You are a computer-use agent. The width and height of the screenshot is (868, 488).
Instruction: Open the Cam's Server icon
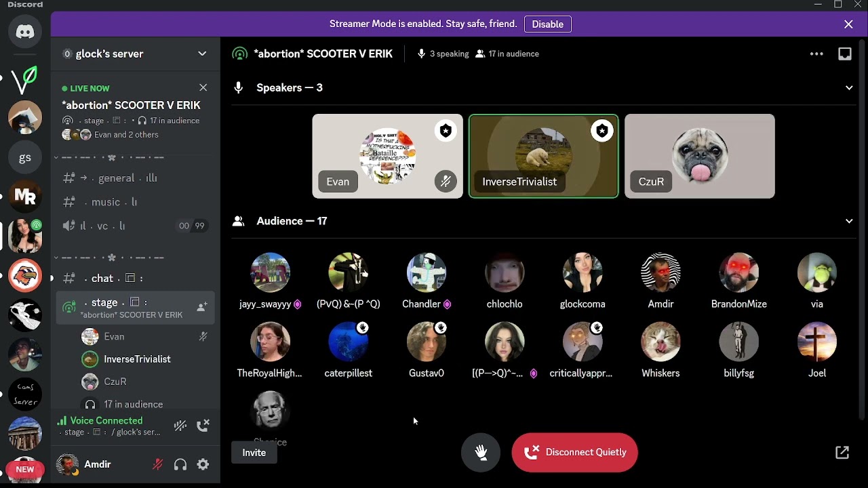point(25,393)
